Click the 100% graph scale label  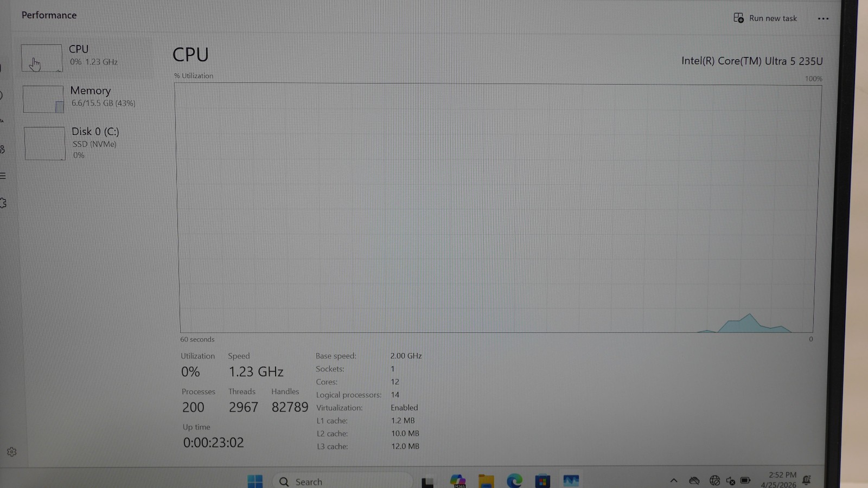[813, 79]
